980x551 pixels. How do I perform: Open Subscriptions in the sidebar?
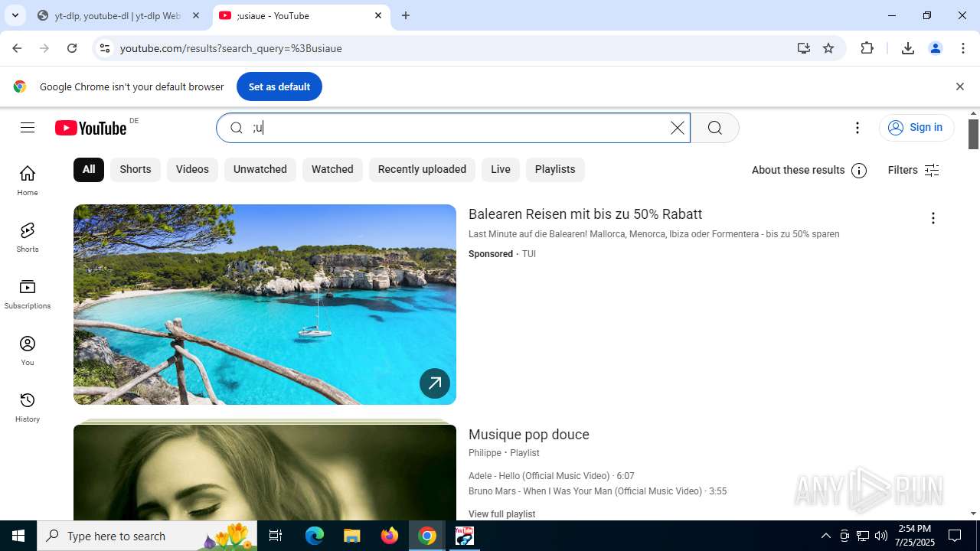tap(28, 294)
